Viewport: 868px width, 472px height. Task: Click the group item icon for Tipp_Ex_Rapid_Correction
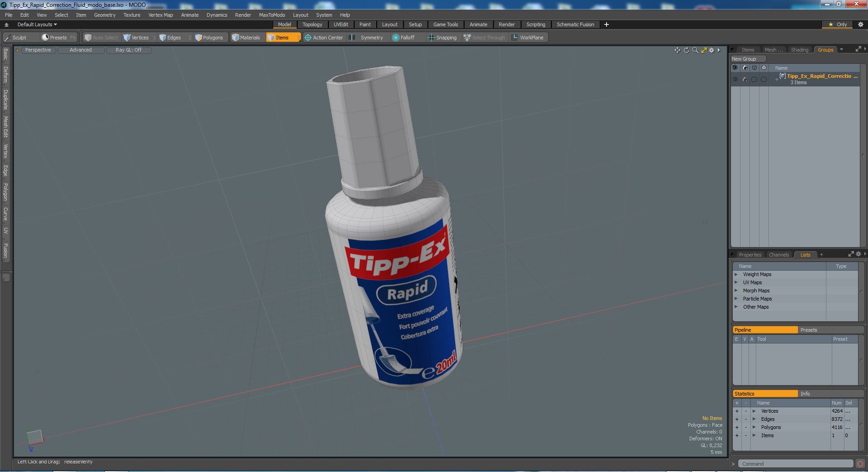(783, 76)
